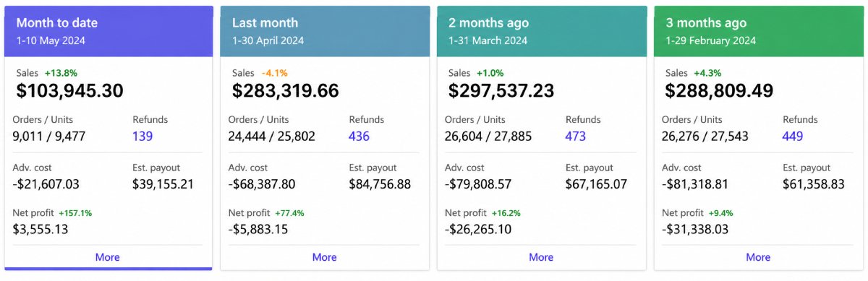Click refunds count 436
Screen dimensions: 868x281
pos(359,136)
